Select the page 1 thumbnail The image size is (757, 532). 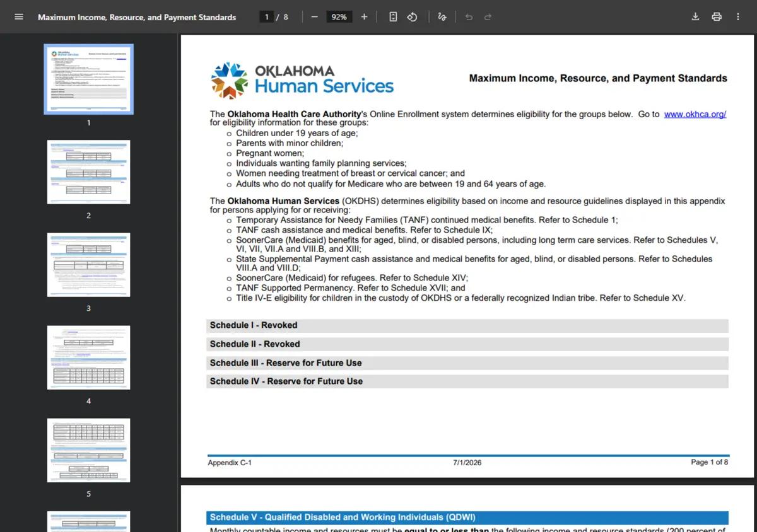(x=88, y=79)
